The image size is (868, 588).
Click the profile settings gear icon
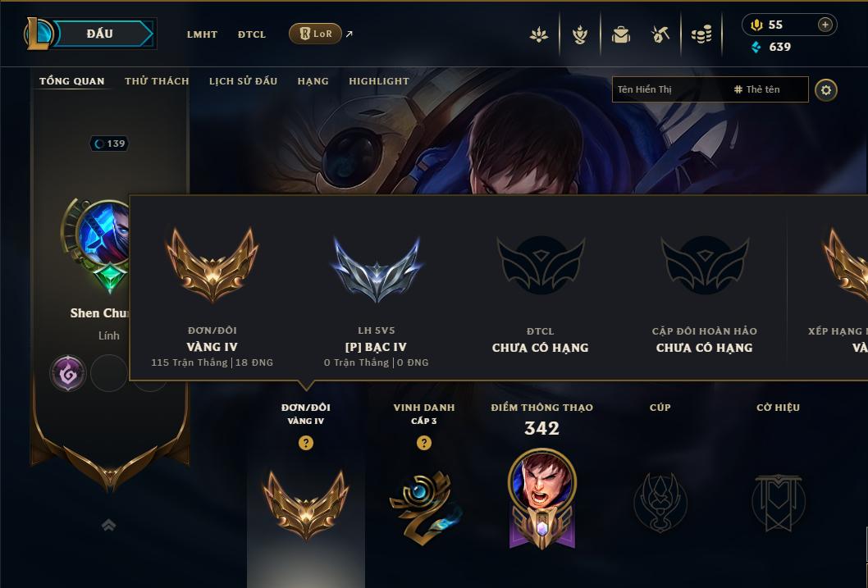[826, 90]
